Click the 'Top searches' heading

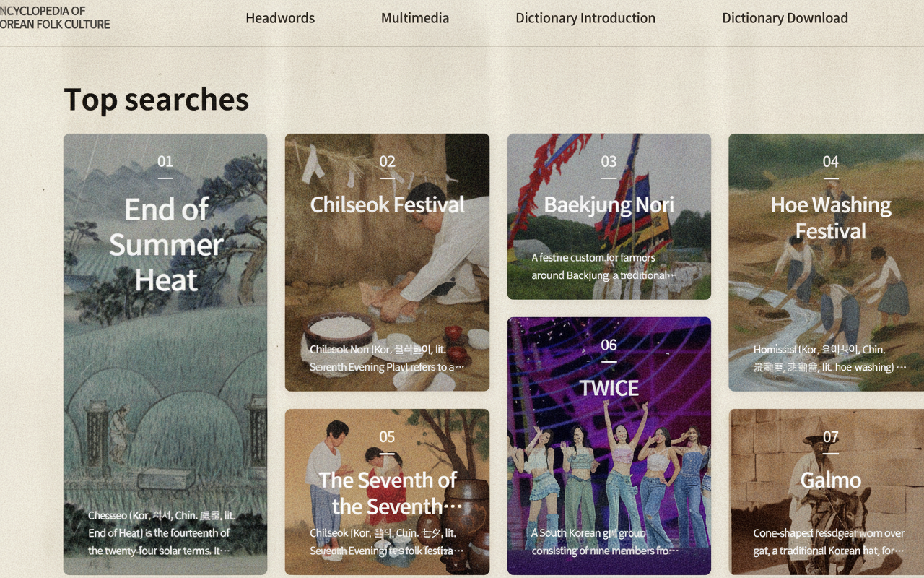[x=157, y=100]
